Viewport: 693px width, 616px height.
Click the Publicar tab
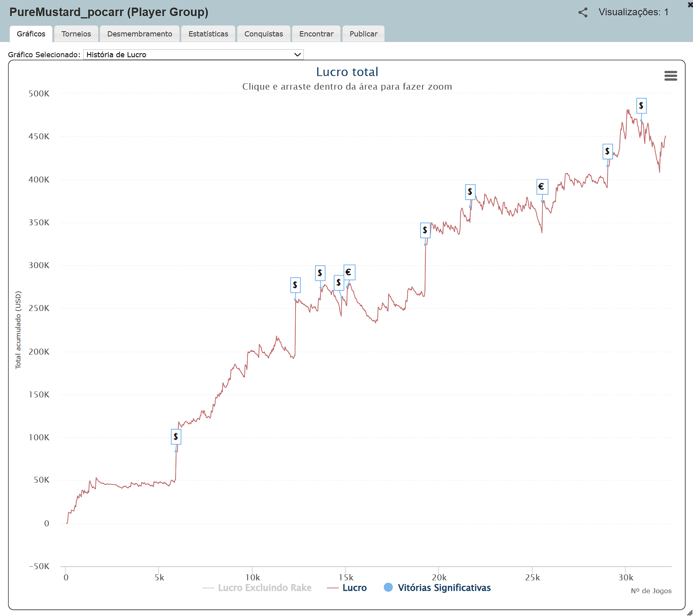tap(364, 34)
